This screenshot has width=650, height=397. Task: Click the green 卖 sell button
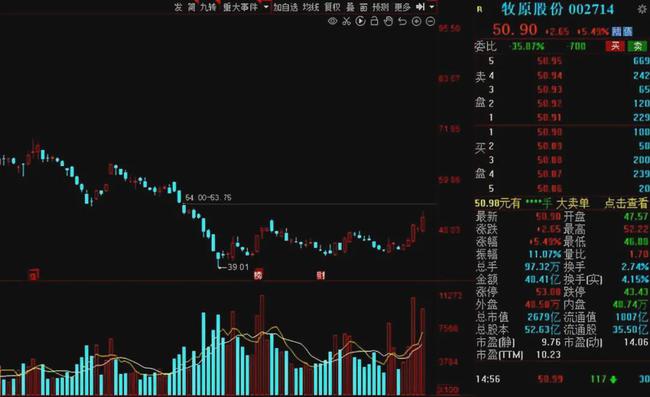pyautogui.click(x=638, y=46)
